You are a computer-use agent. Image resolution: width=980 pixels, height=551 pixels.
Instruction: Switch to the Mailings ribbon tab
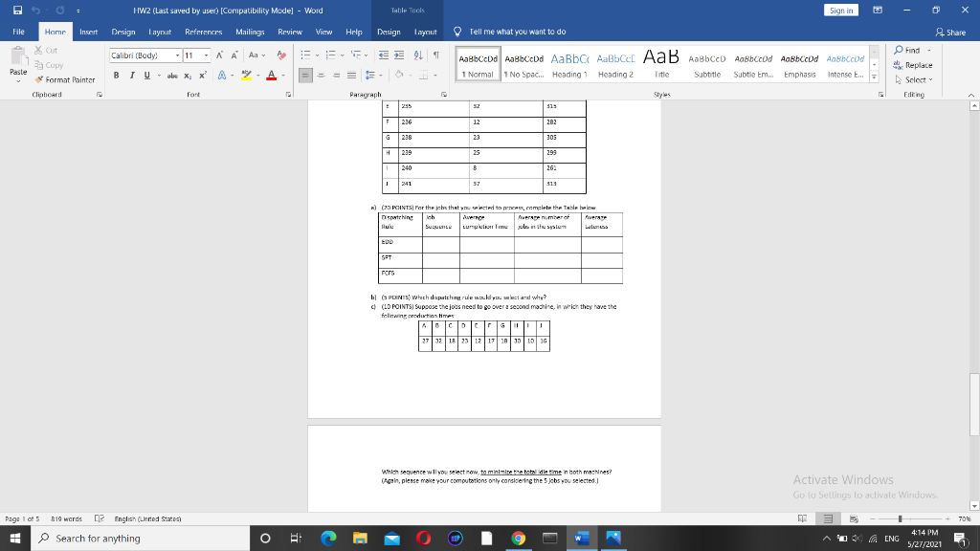click(250, 32)
